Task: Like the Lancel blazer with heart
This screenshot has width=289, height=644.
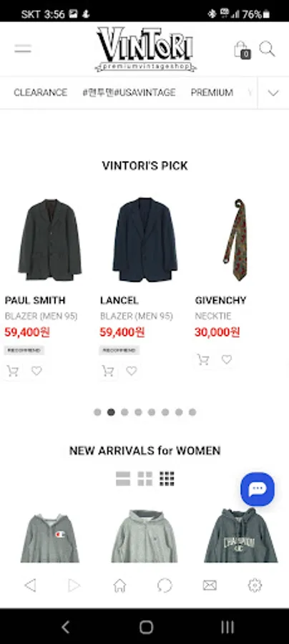Action: click(132, 371)
